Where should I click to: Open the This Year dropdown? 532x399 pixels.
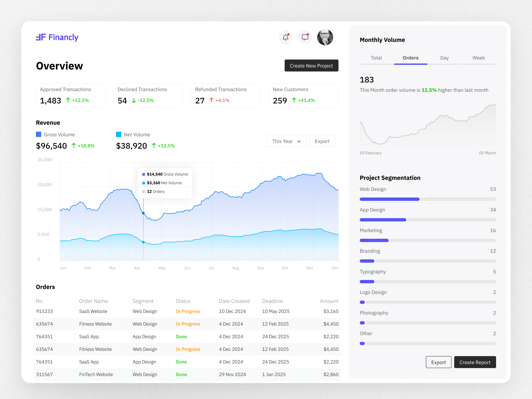pyautogui.click(x=287, y=141)
